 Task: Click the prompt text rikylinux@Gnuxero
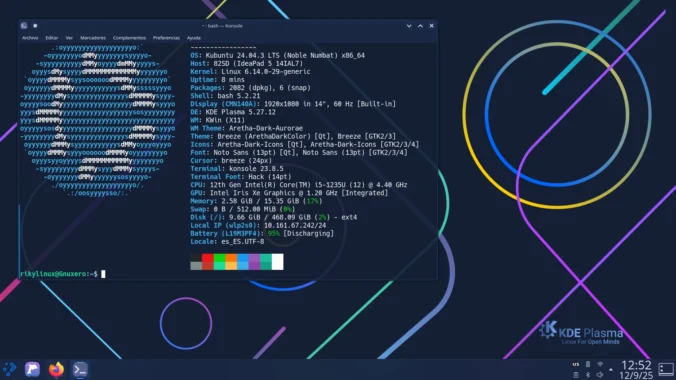[53, 274]
